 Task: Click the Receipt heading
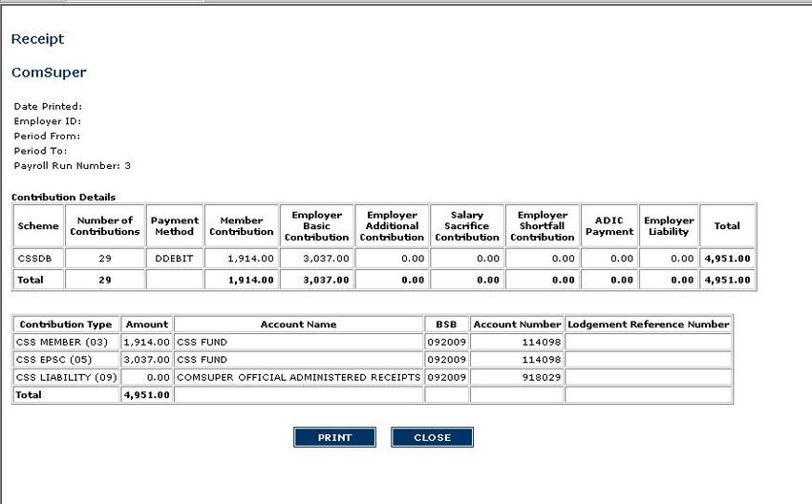37,39
